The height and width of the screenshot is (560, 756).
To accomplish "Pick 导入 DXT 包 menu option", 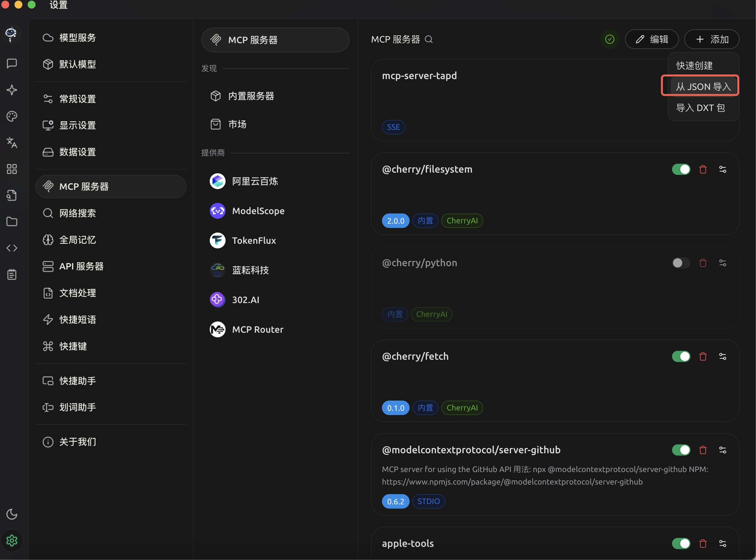I will (700, 108).
